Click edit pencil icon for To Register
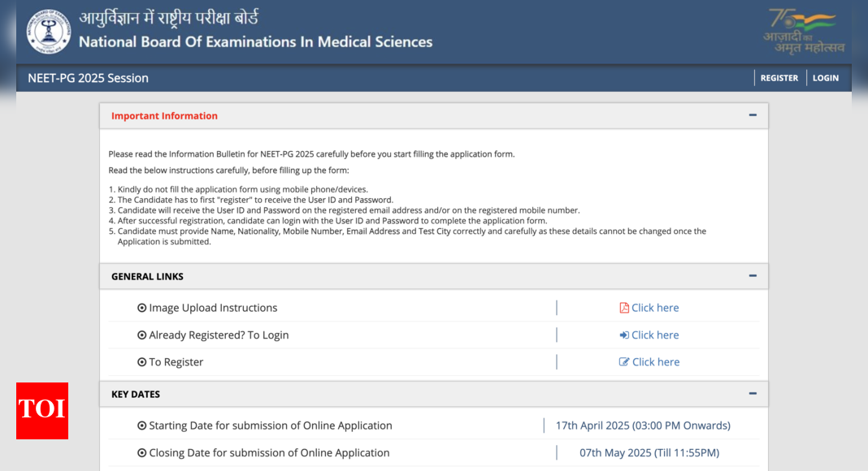This screenshot has width=868, height=471. coord(624,362)
